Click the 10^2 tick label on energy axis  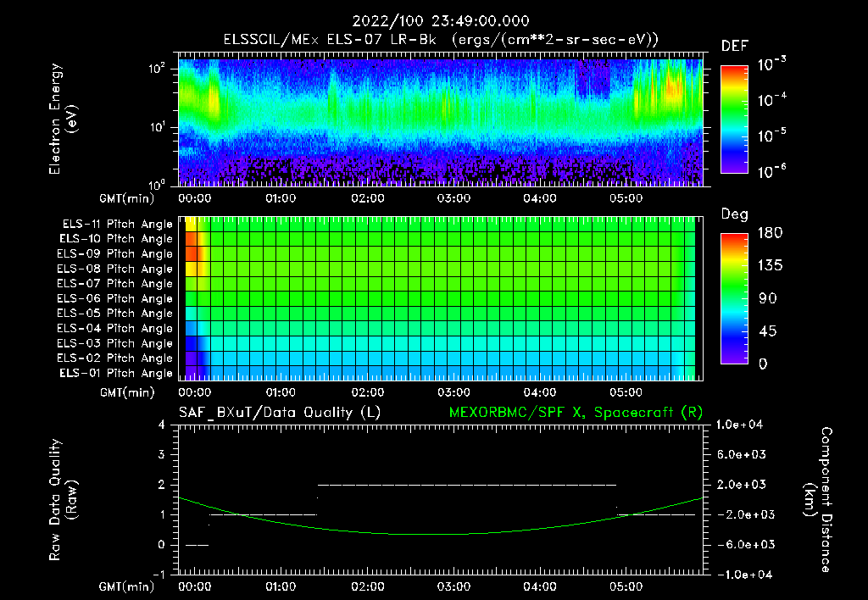(x=157, y=69)
